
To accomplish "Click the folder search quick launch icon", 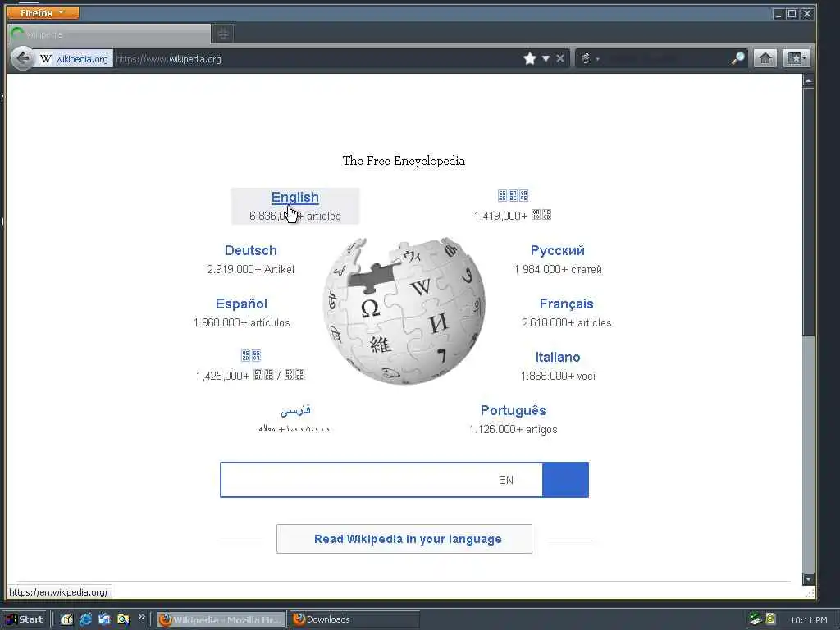I will tap(123, 619).
